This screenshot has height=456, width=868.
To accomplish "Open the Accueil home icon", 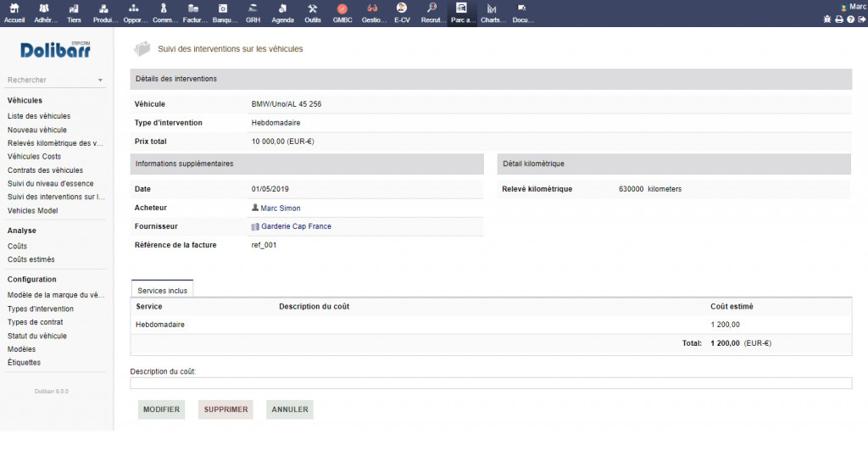I will click(x=14, y=9).
